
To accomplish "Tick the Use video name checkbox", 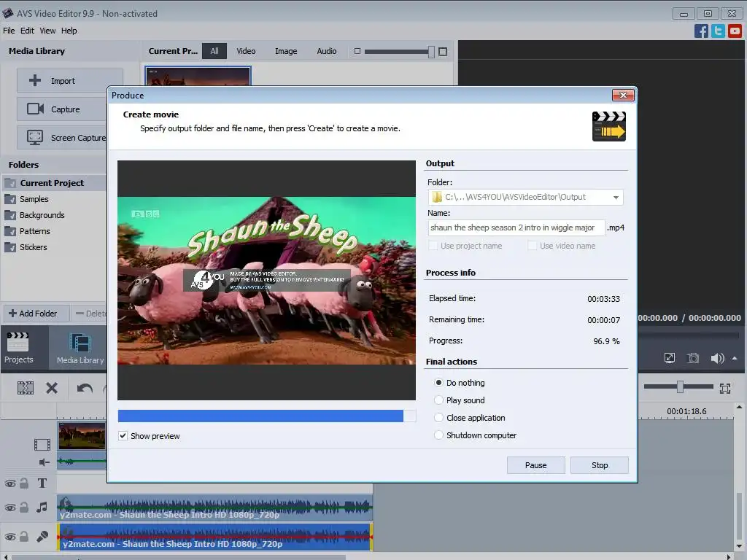I will (532, 246).
